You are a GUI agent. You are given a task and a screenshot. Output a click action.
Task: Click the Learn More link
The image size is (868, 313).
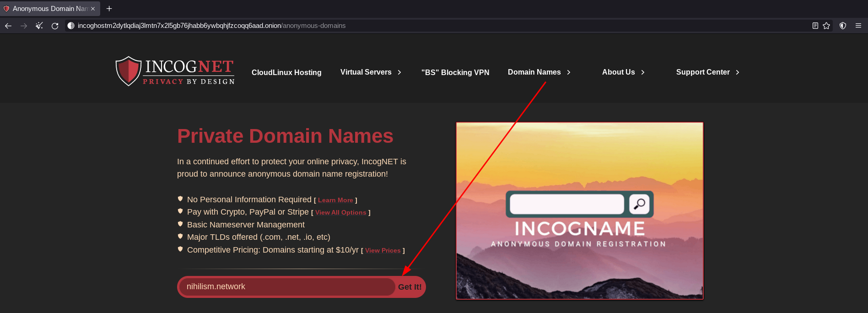click(x=335, y=200)
